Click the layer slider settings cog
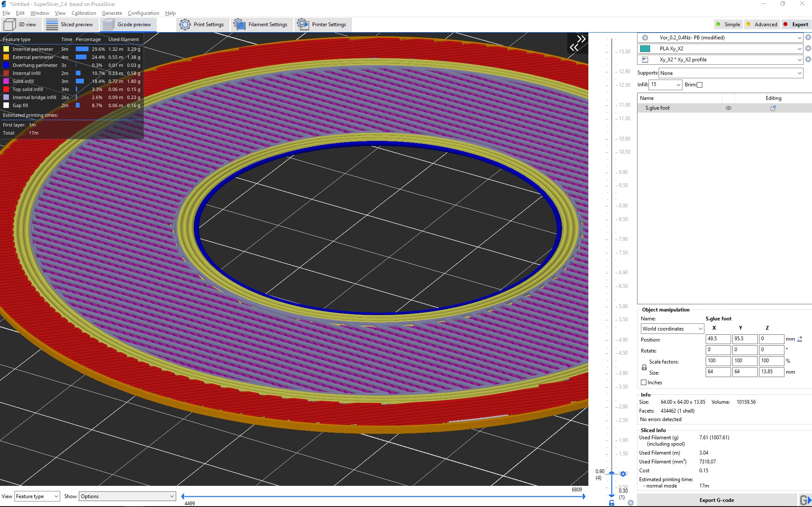The width and height of the screenshot is (812, 507). point(631,503)
